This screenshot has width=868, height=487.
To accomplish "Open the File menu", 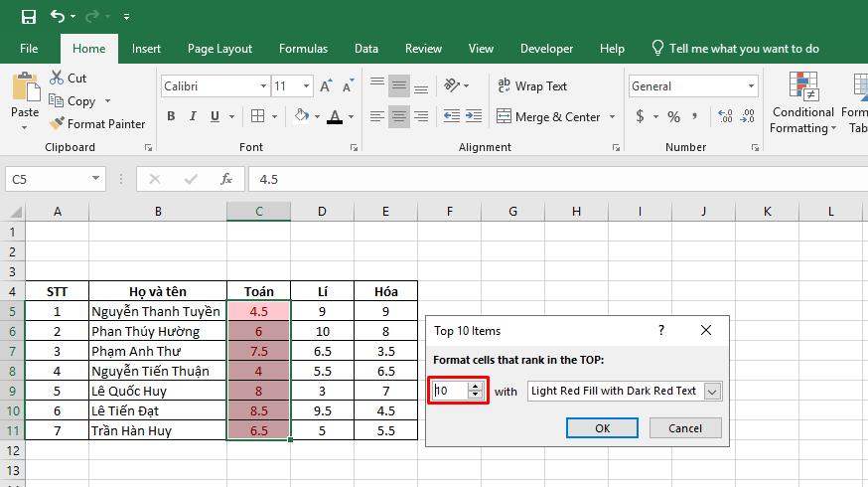I will click(29, 49).
